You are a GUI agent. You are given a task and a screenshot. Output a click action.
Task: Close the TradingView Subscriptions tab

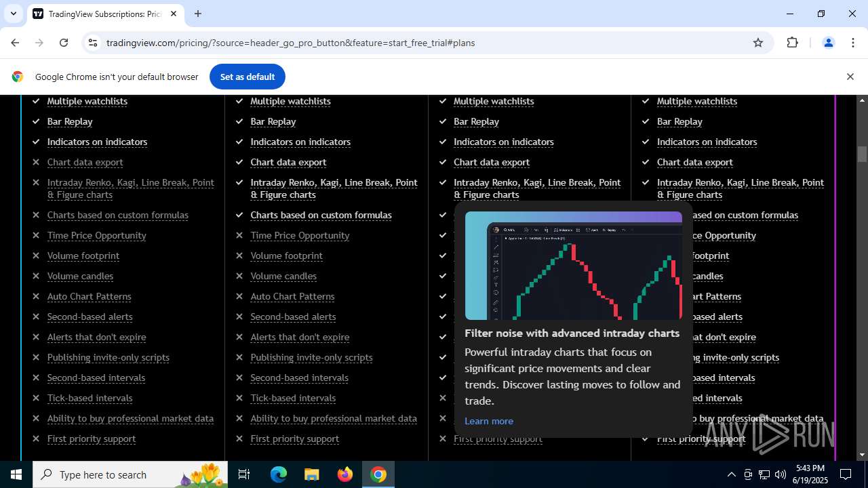pyautogui.click(x=174, y=14)
